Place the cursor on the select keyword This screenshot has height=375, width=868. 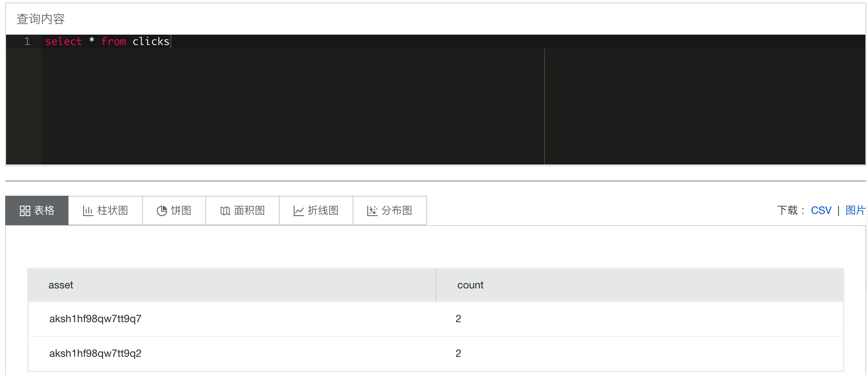[64, 42]
